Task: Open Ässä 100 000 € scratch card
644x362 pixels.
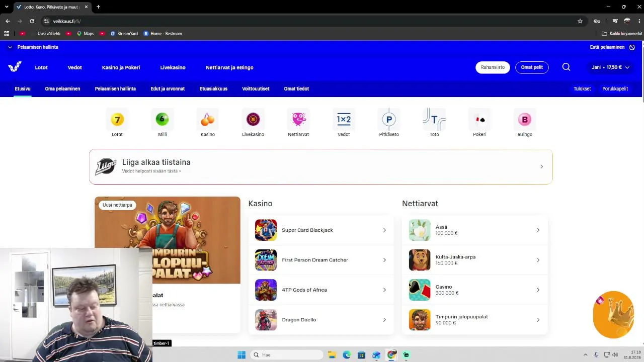Action: coord(475,230)
